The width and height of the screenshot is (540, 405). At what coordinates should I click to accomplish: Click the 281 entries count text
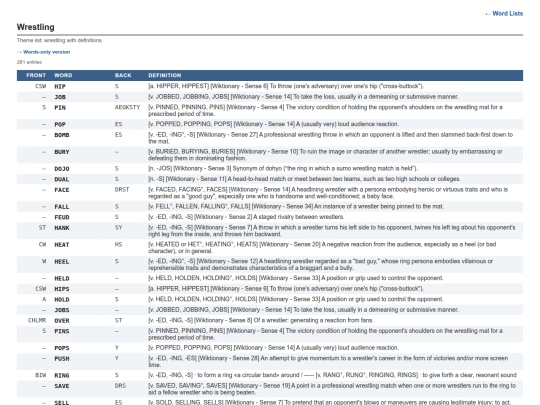tap(29, 62)
